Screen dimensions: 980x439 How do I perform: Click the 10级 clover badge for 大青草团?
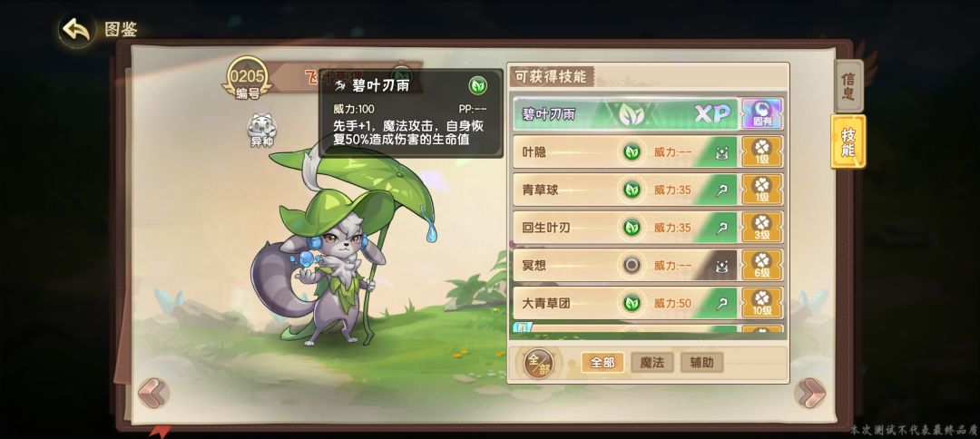coord(762,303)
